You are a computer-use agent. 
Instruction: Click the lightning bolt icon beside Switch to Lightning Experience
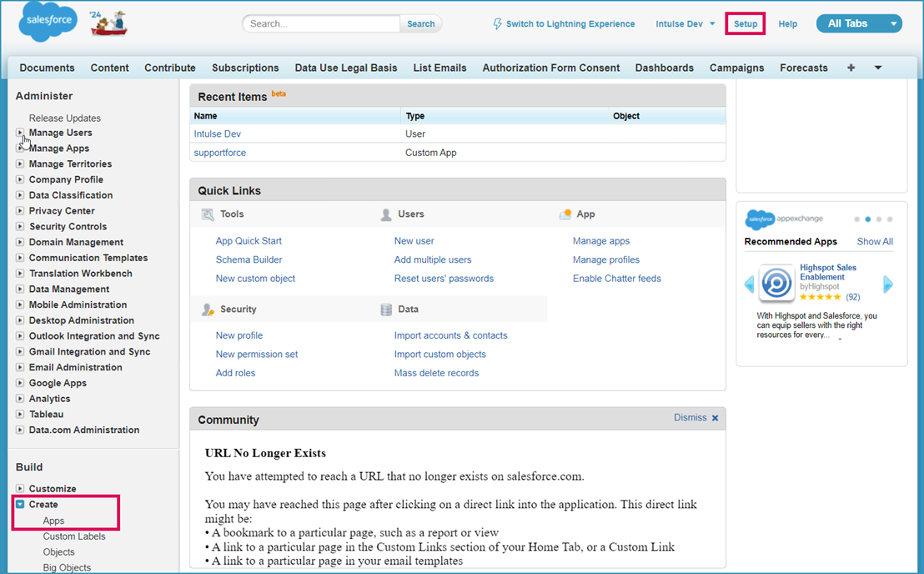point(497,24)
